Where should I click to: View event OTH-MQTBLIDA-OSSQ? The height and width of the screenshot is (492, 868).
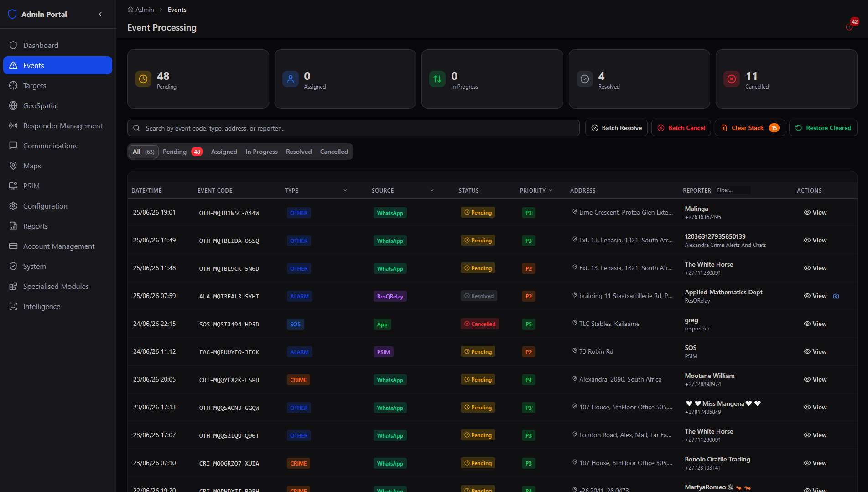[x=815, y=240]
